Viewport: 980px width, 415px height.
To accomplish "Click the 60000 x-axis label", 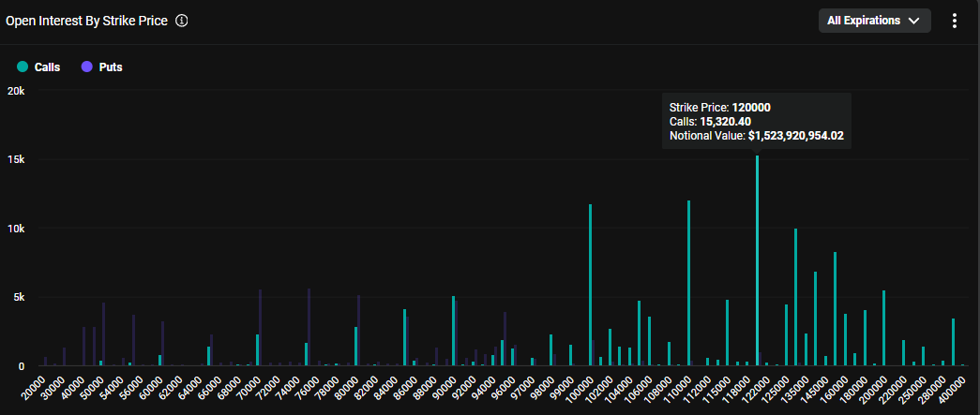I will (x=153, y=388).
